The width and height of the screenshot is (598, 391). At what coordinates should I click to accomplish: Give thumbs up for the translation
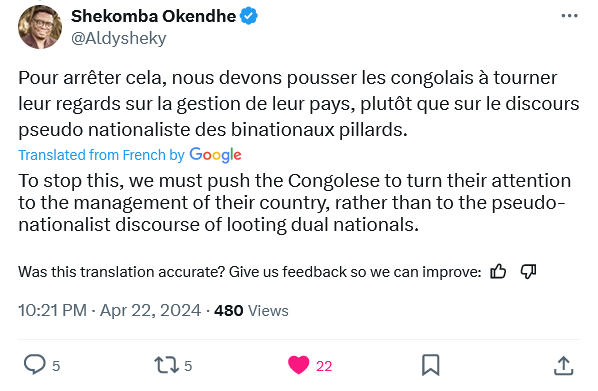click(x=498, y=272)
